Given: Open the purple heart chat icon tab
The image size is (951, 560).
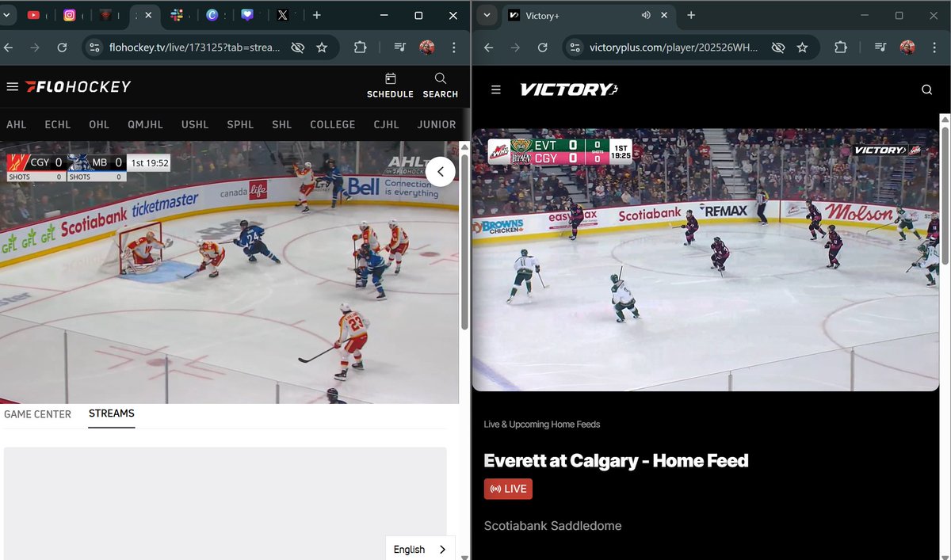Looking at the screenshot, I should pyautogui.click(x=248, y=15).
